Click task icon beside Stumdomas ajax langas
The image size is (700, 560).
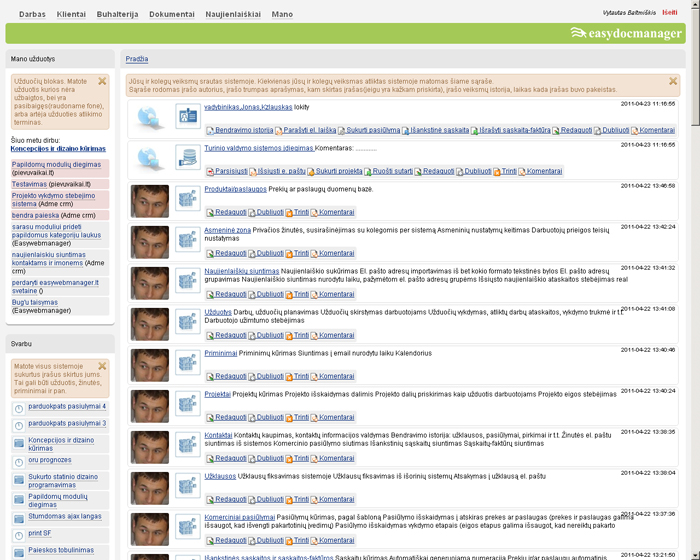(x=19, y=519)
